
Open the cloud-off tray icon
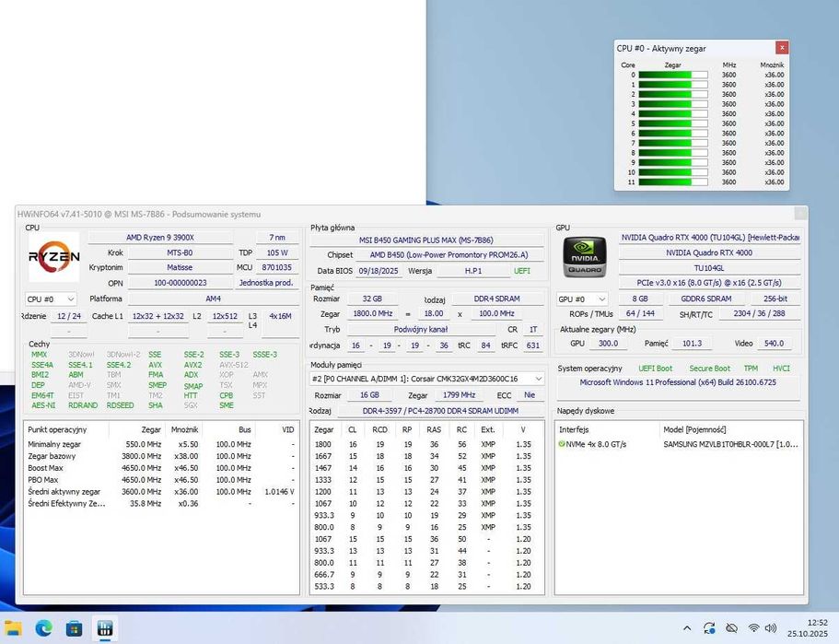[731, 628]
